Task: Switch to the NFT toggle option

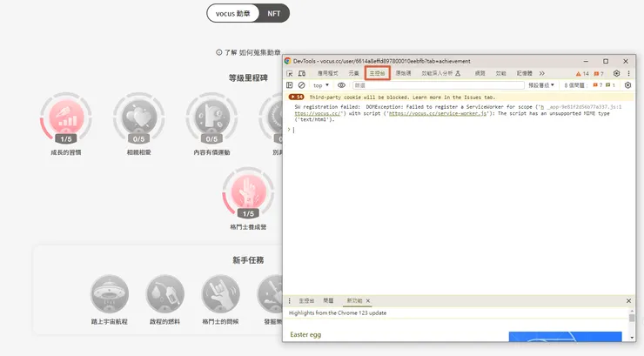Action: pos(274,14)
